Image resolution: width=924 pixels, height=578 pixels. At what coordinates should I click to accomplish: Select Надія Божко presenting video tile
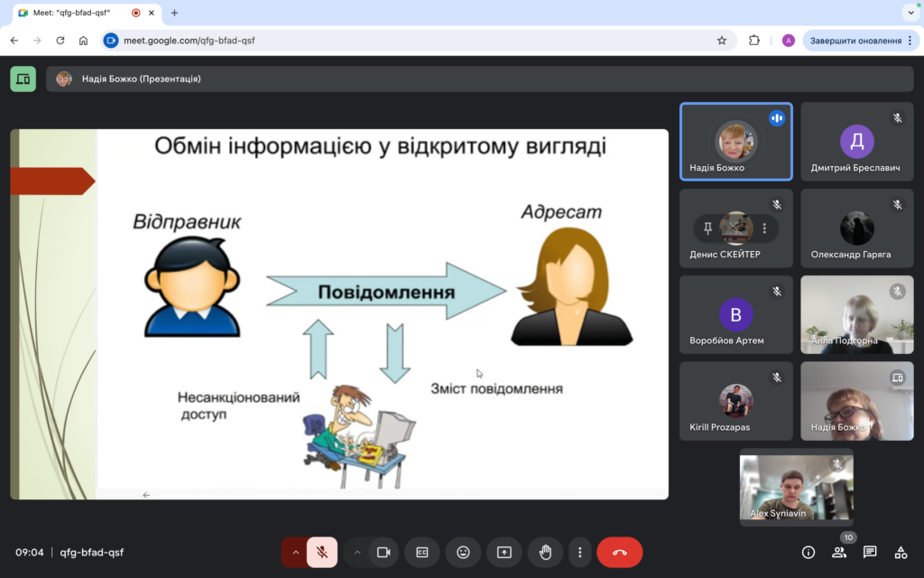pyautogui.click(x=857, y=401)
